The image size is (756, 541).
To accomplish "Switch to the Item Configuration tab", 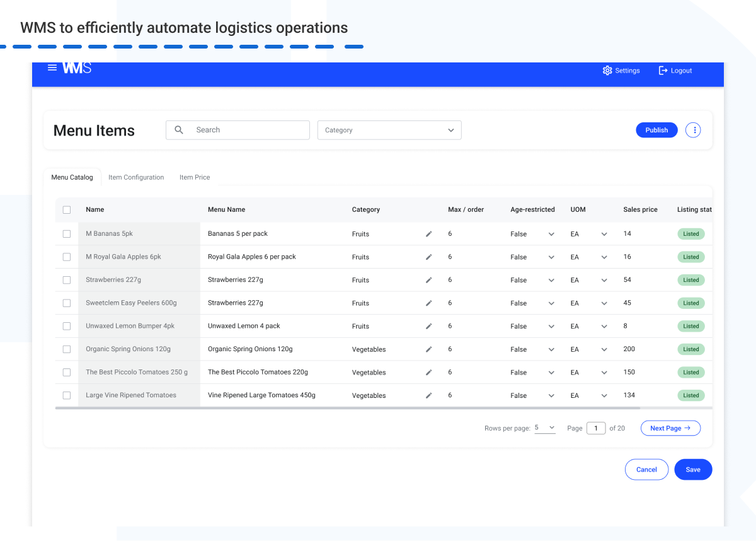I will 136,177.
